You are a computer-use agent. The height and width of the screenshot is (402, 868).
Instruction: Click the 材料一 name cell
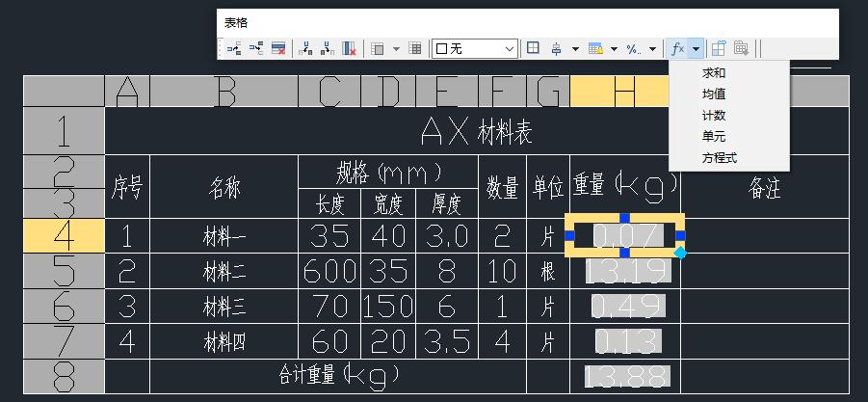(x=224, y=236)
